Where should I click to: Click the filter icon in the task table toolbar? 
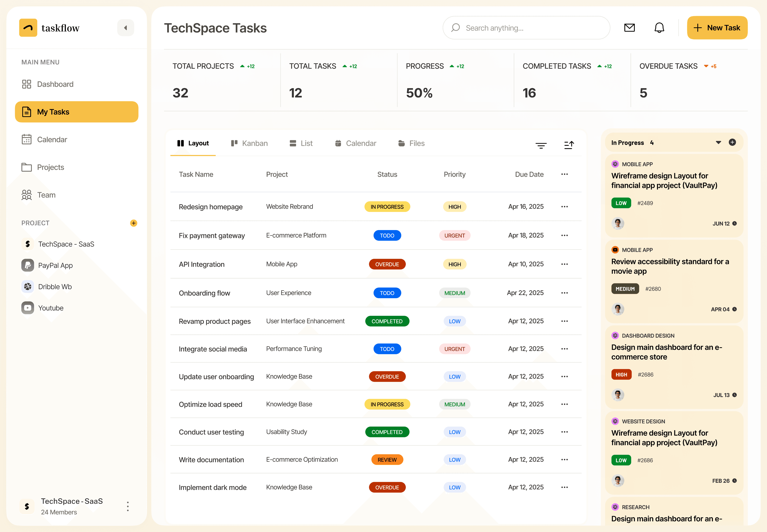pos(541,145)
